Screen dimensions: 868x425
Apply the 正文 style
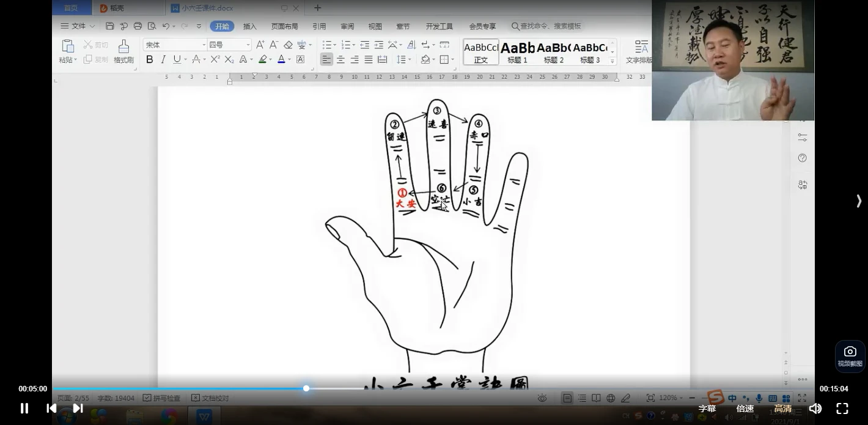pos(481,52)
